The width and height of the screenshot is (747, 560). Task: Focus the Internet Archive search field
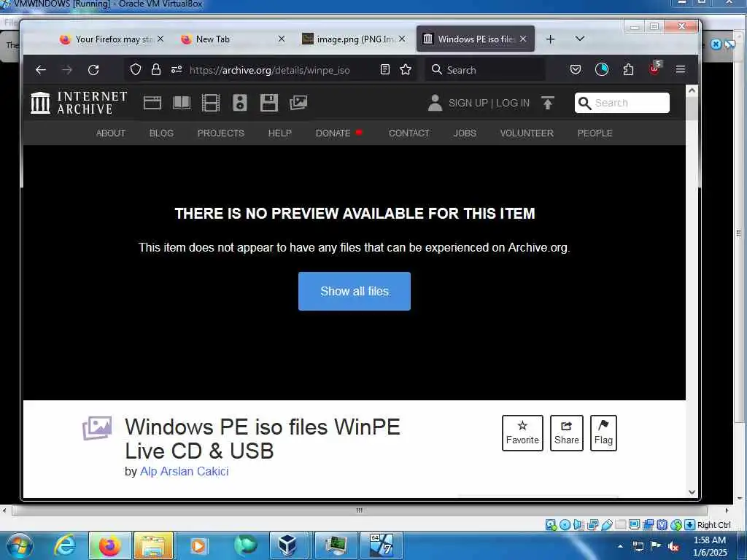point(622,103)
